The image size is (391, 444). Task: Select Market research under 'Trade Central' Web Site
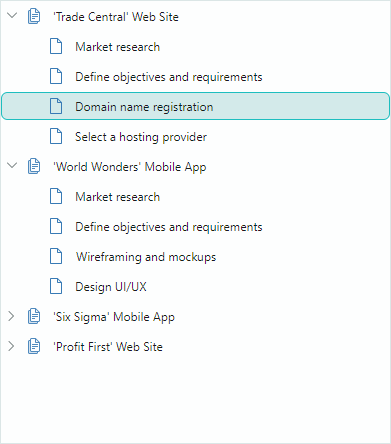118,47
